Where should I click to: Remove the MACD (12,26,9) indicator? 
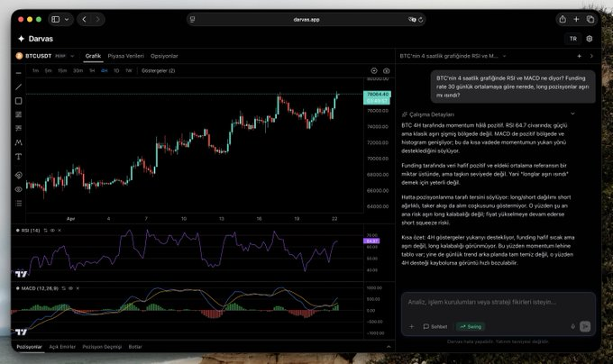click(78, 288)
